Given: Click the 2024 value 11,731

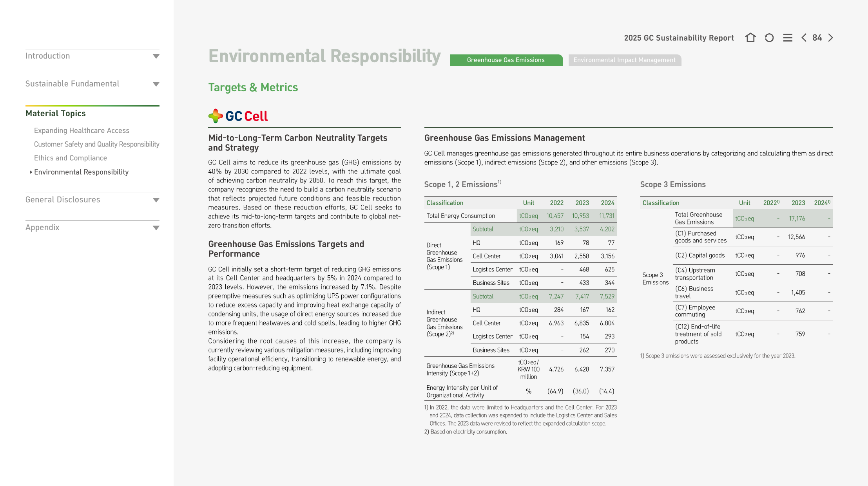Looking at the screenshot, I should click(x=607, y=216).
